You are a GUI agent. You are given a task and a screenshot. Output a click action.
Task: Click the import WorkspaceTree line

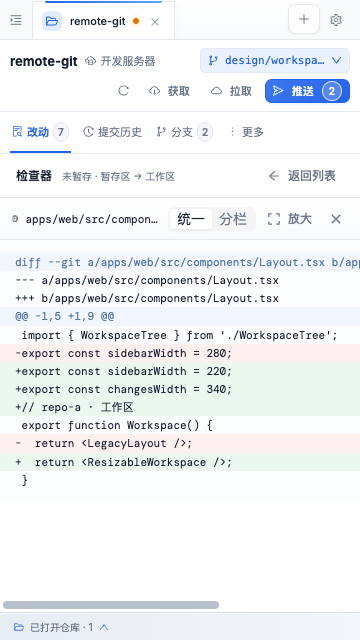180,336
